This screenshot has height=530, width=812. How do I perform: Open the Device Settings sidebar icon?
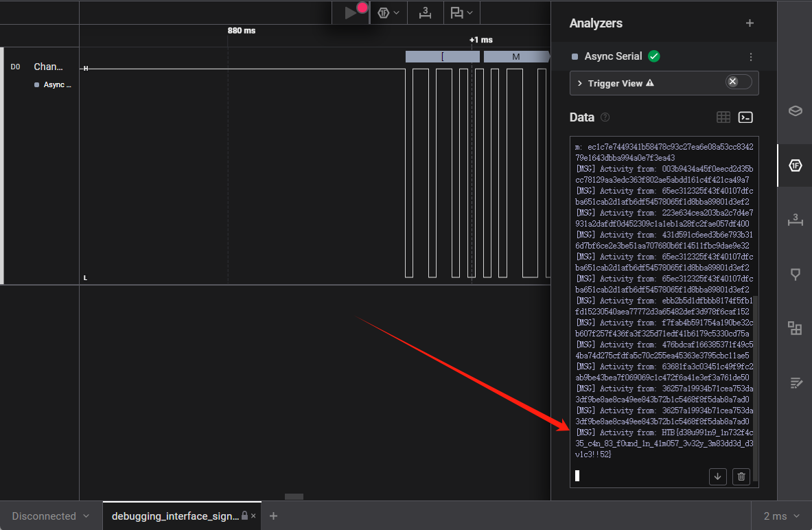795,111
